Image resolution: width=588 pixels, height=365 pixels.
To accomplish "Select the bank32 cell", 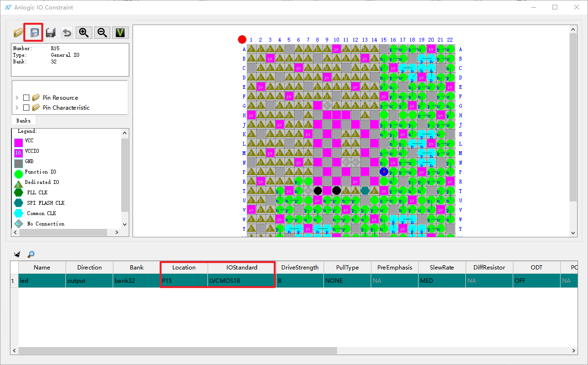I will tap(137, 280).
